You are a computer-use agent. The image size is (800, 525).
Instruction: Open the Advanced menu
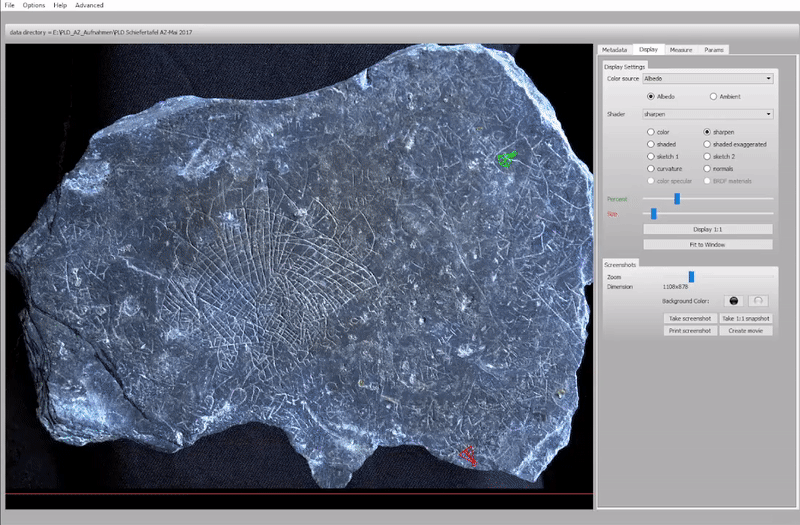pos(89,5)
